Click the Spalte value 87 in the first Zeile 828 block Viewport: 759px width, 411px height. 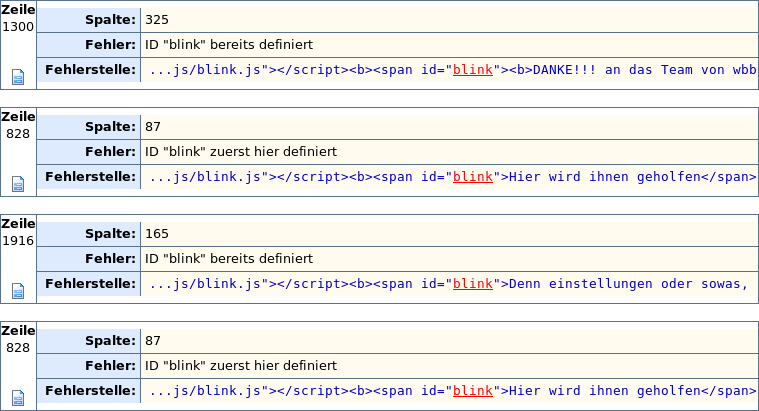coord(153,127)
